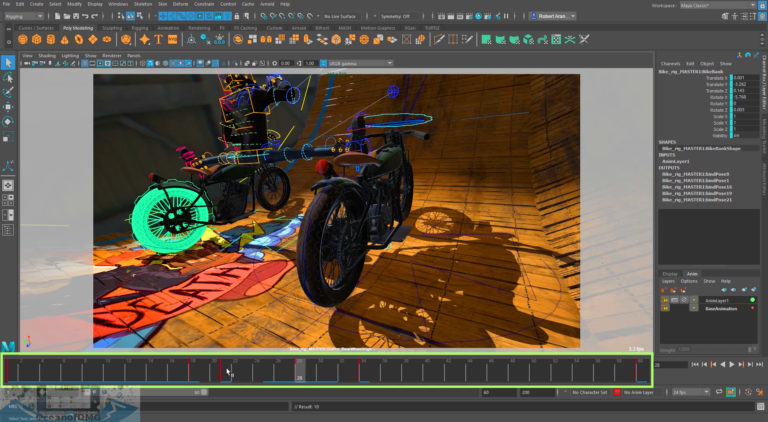
Task: Switch to the Sculpting shelf tab
Action: [112, 28]
